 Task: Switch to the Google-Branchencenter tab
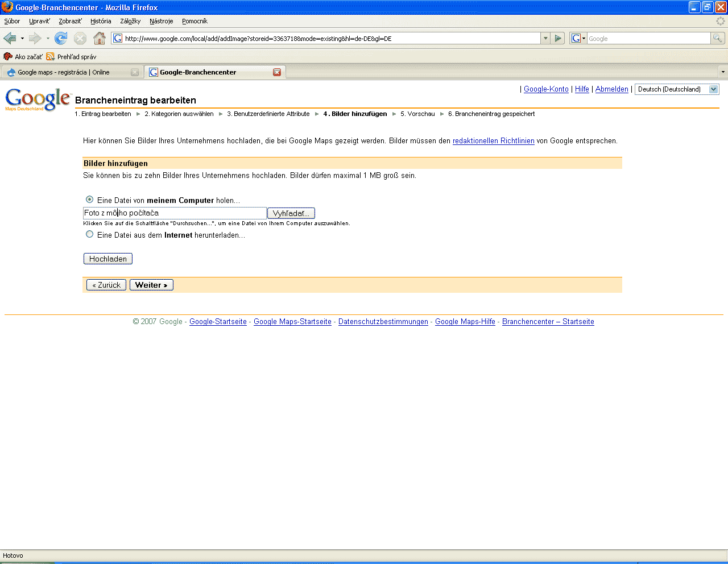click(x=215, y=72)
